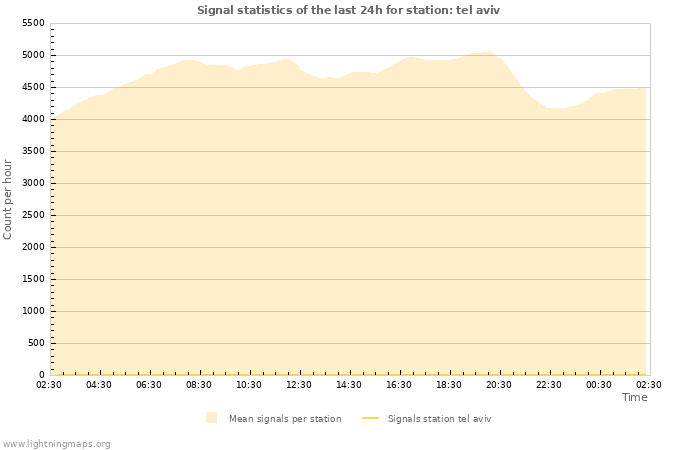Click the Mean signals per station legend swatch

[211, 418]
